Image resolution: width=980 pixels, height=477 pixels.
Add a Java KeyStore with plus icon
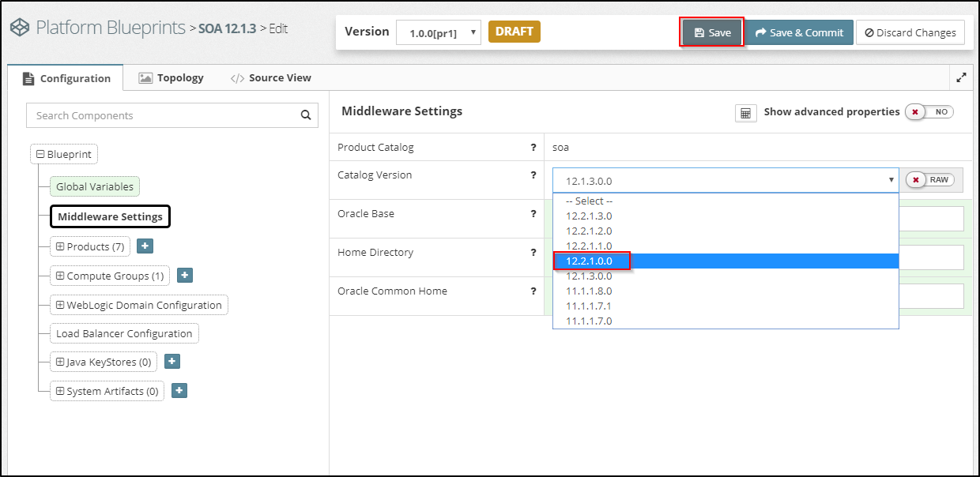click(x=172, y=362)
